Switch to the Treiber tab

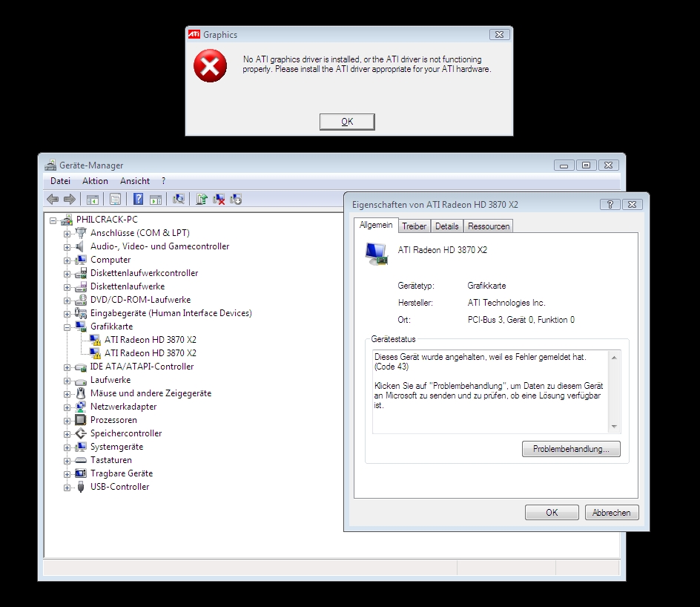[414, 226]
